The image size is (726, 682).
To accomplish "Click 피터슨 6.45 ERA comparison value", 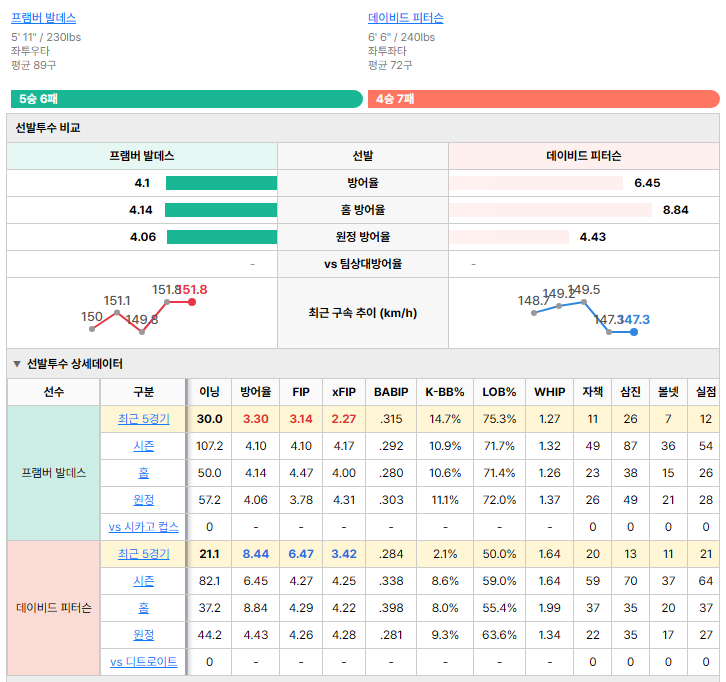I will [647, 183].
